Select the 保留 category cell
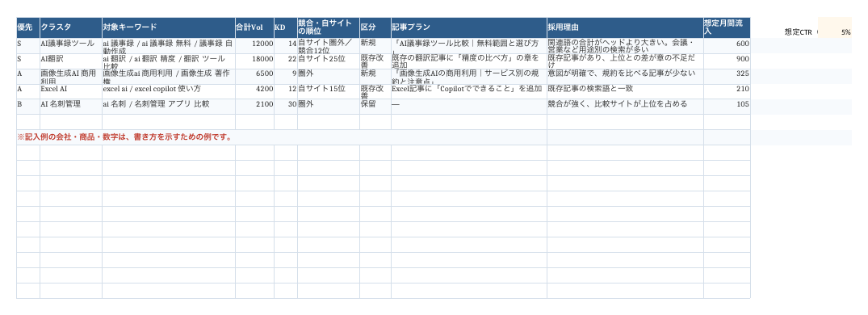The image size is (868, 315). [x=375, y=107]
